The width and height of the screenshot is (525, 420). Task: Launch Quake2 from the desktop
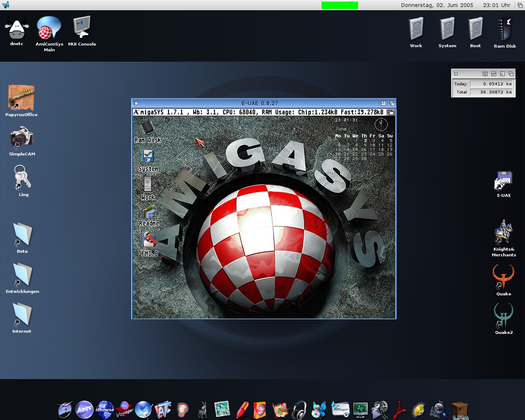pos(503,315)
